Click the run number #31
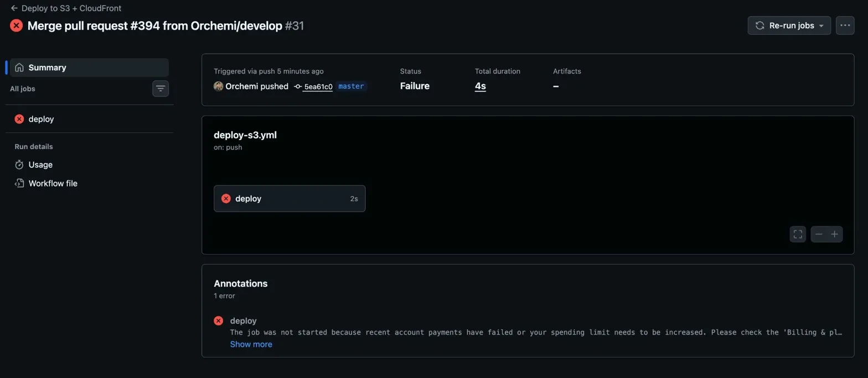 [294, 25]
